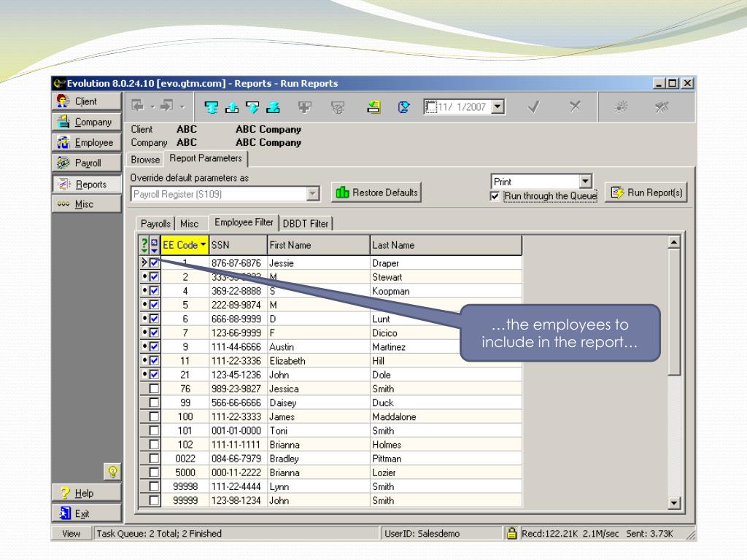This screenshot has height=560, width=747.
Task: Switch to the DBDT Filter tab
Action: [x=306, y=223]
